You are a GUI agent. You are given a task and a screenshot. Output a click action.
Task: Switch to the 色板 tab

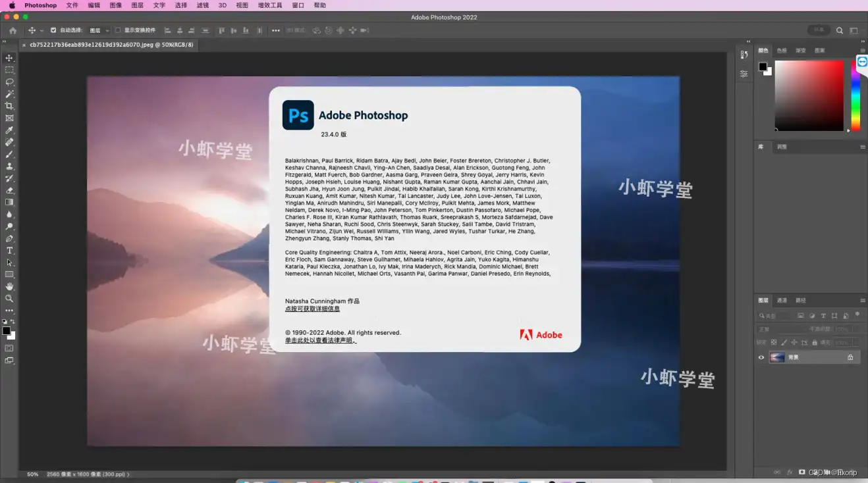782,50
